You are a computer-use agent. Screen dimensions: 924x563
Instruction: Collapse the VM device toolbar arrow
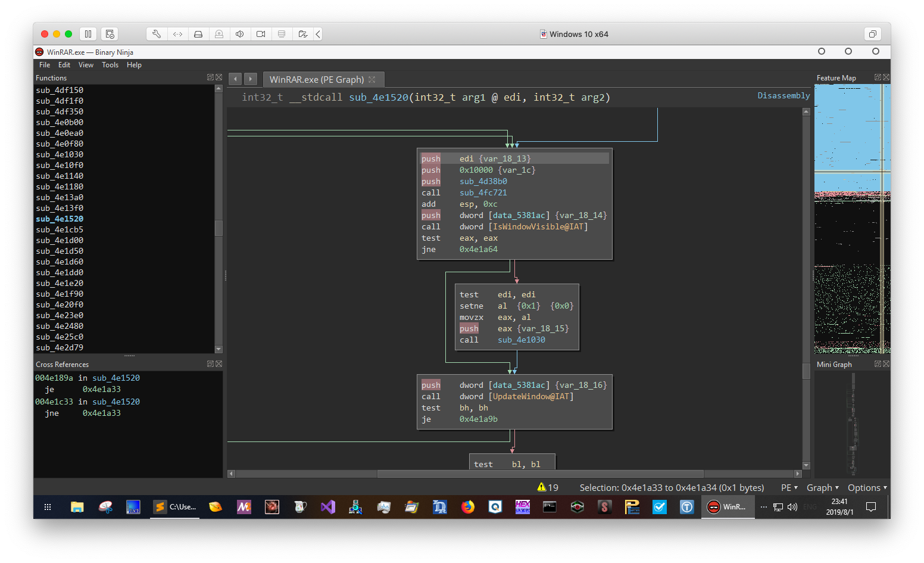pos(318,34)
